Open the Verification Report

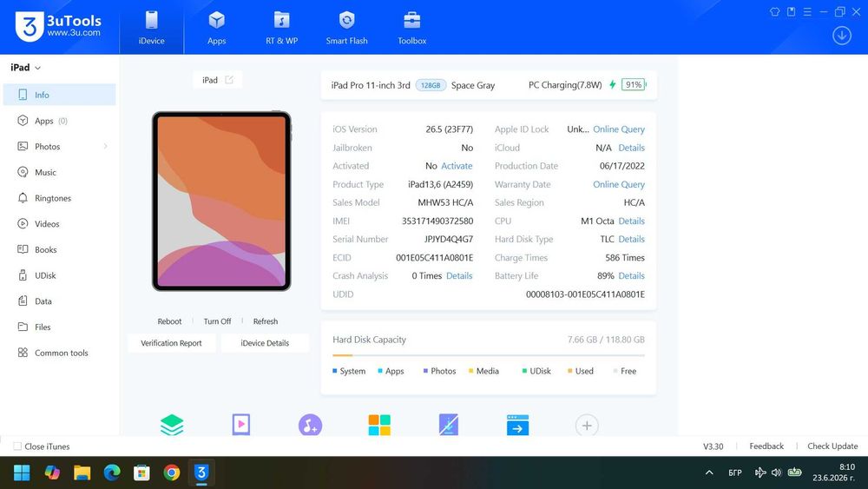click(x=171, y=343)
